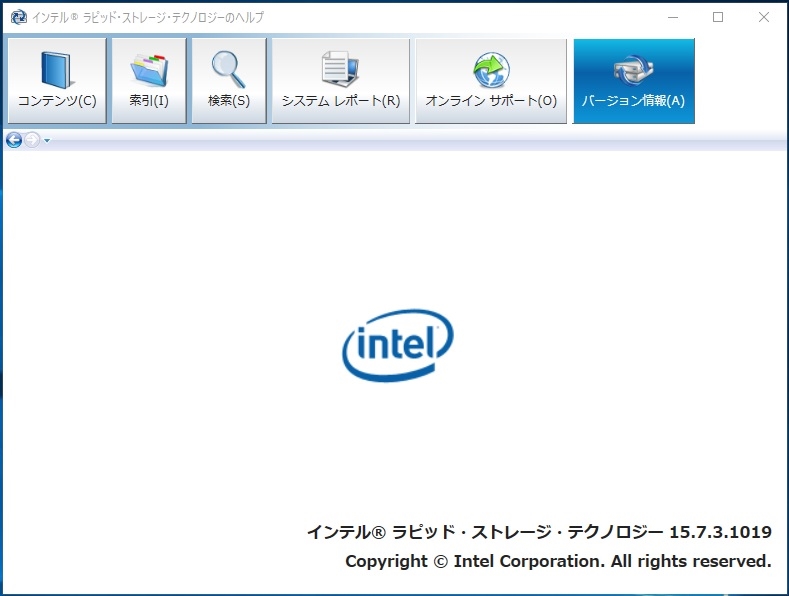Select the 検索(S) magnifying glass icon

point(229,69)
